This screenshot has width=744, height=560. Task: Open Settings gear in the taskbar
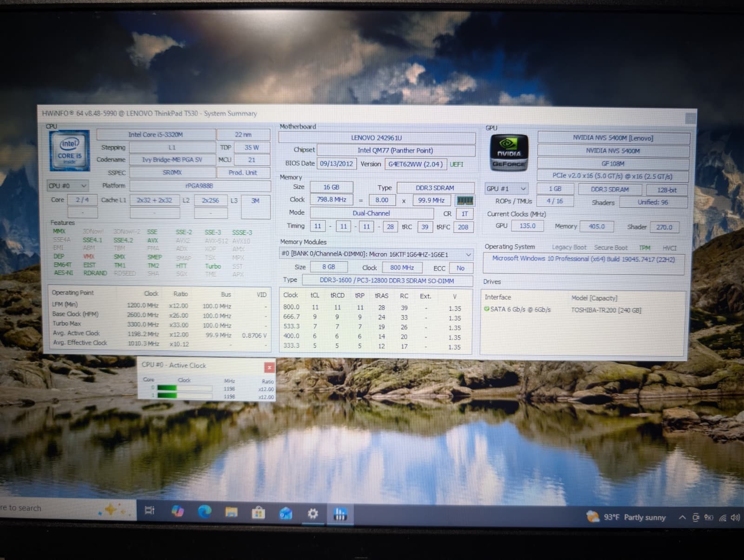coord(313,513)
